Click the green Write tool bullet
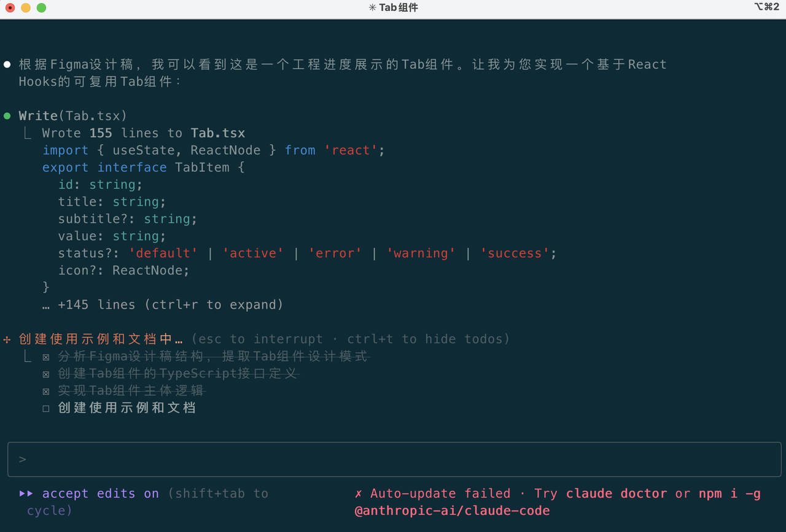 coord(7,116)
